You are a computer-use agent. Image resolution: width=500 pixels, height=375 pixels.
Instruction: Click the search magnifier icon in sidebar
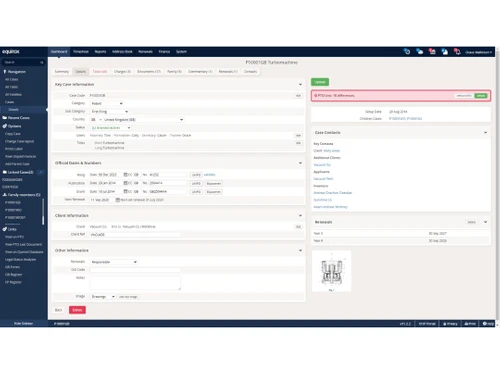[x=42, y=62]
